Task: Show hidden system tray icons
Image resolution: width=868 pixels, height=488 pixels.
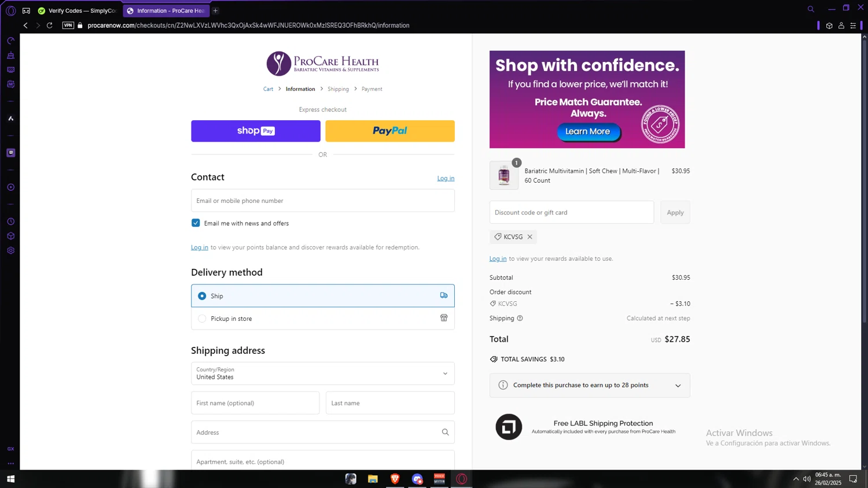Action: (x=796, y=479)
